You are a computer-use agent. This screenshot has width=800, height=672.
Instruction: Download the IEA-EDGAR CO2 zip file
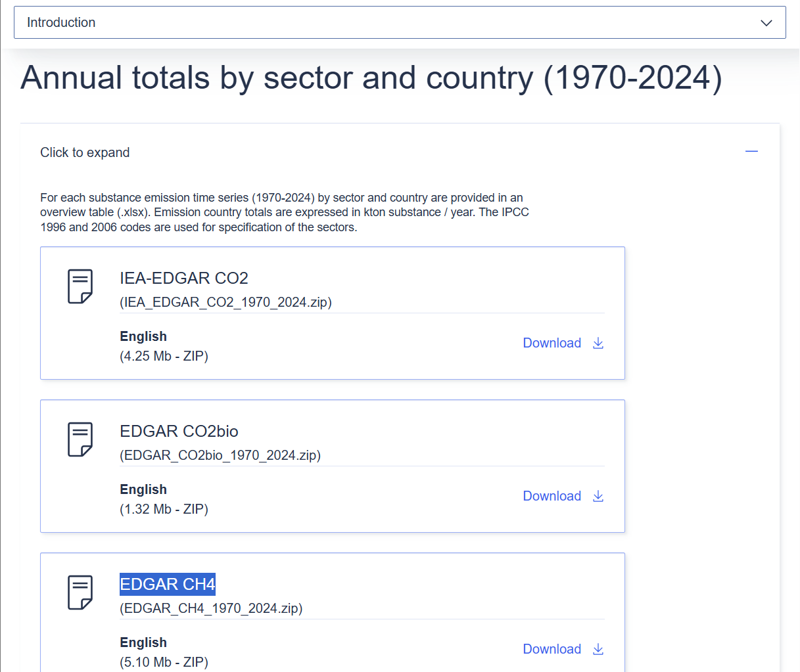(552, 343)
